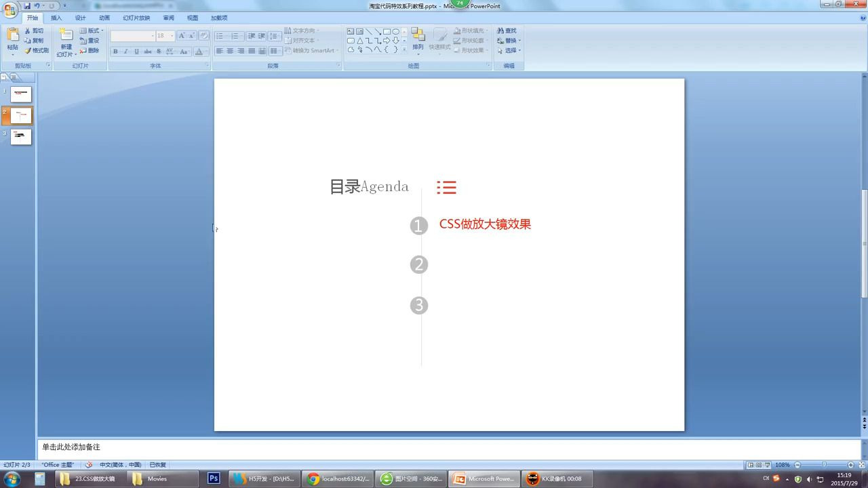Switch to the Insert (插入) tab
The height and width of the screenshot is (488, 868).
(56, 18)
